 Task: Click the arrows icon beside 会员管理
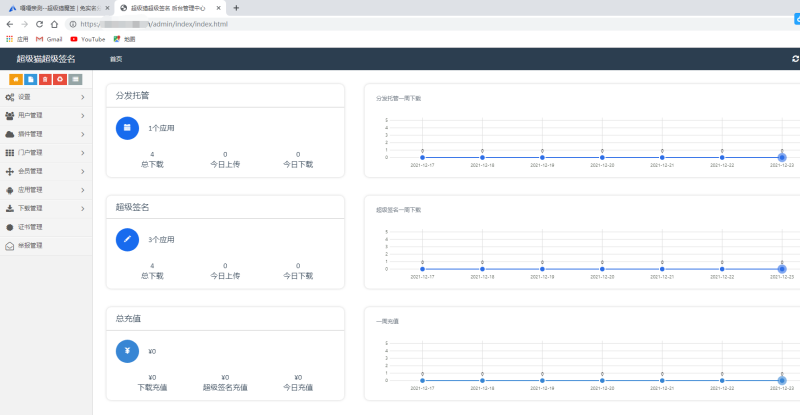[10, 172]
